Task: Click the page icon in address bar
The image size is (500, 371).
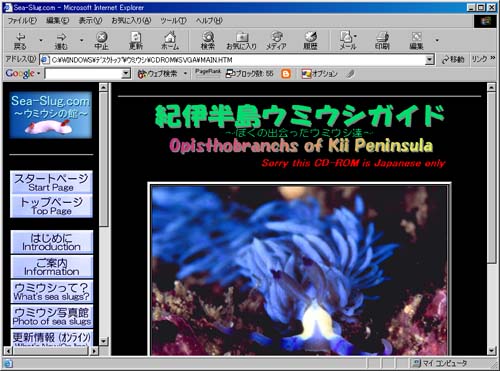Action: click(x=44, y=60)
